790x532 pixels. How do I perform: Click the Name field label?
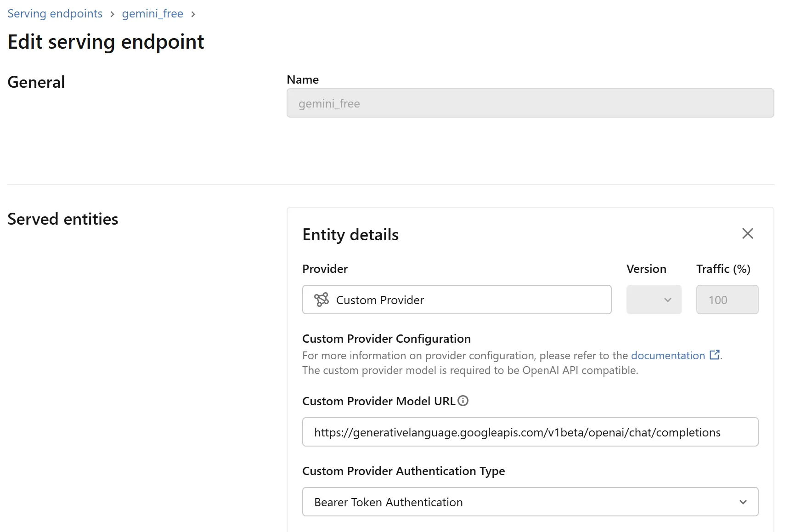303,79
